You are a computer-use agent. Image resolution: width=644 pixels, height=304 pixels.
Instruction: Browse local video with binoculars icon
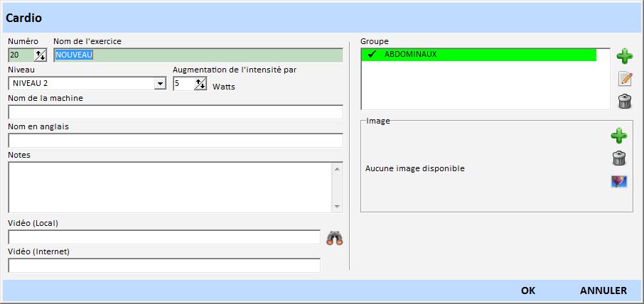[x=335, y=239]
